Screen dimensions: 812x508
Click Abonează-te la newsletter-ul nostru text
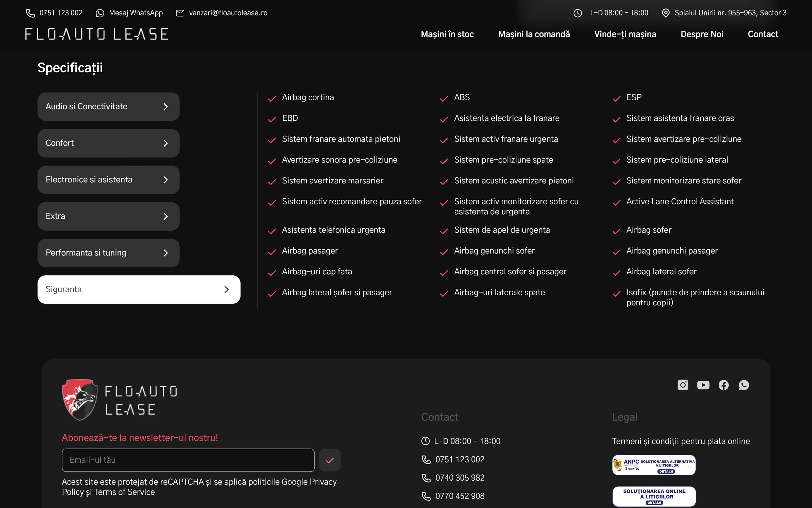140,438
